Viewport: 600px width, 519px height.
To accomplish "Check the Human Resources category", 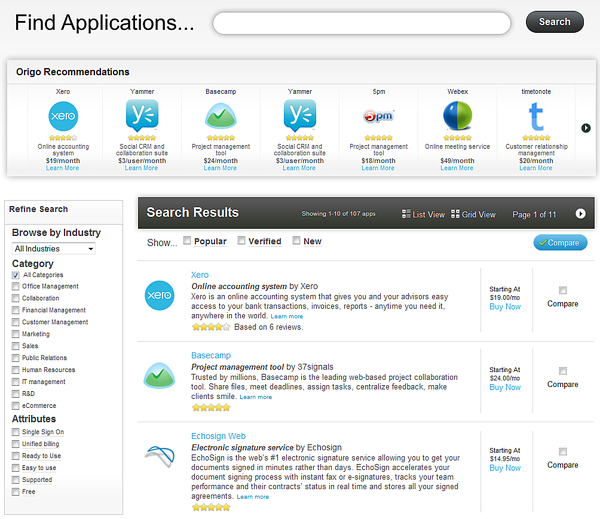I will 15,370.
